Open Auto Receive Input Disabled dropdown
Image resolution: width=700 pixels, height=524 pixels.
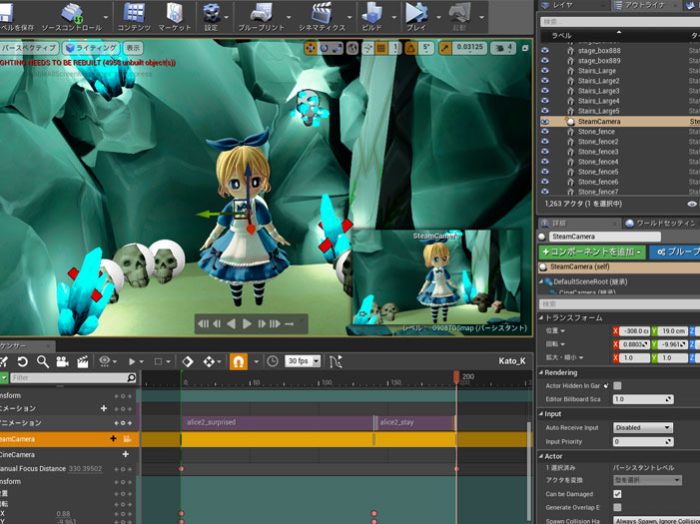(x=643, y=428)
